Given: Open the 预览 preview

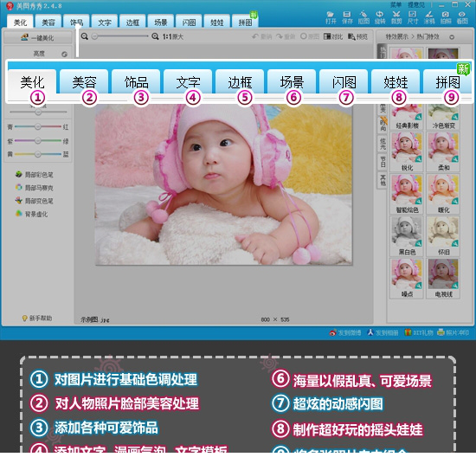Looking at the screenshot, I should tap(358, 36).
